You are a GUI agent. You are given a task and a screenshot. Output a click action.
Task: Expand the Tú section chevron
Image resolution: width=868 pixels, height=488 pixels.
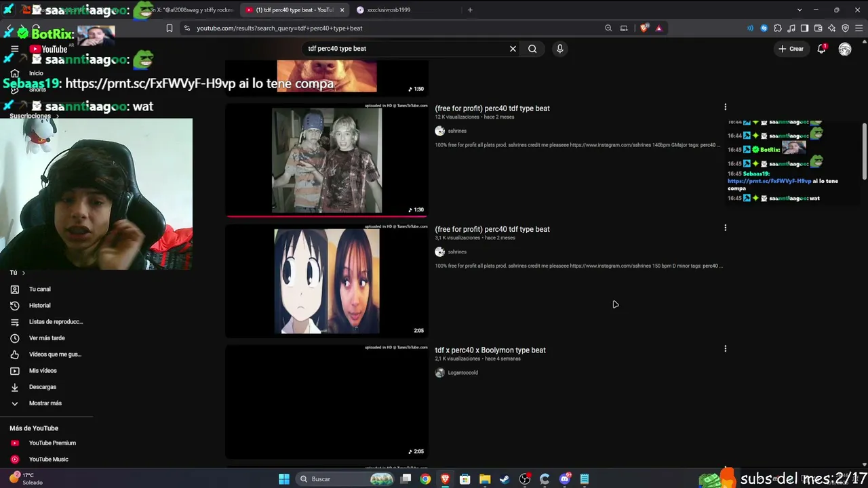click(x=23, y=273)
